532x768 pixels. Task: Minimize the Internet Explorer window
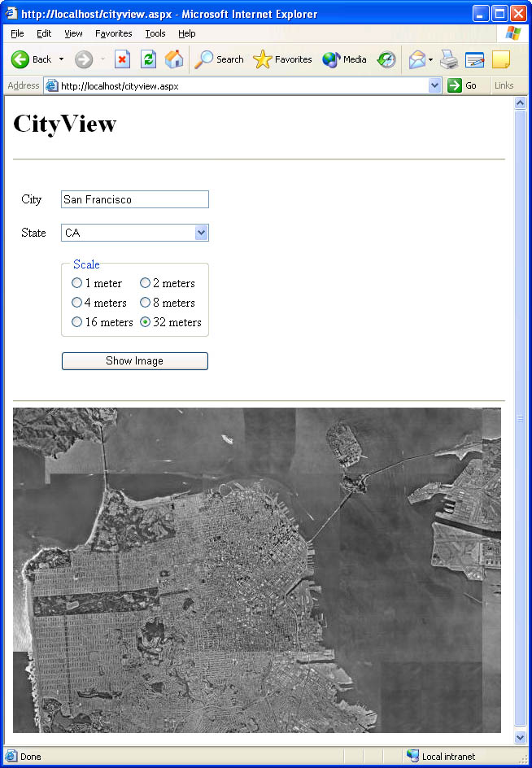(481, 13)
